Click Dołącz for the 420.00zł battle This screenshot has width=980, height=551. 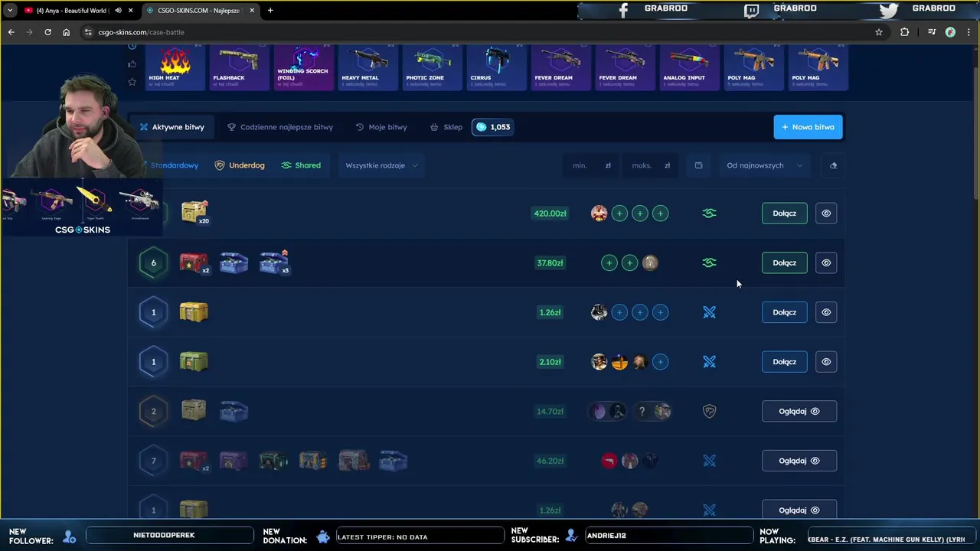[784, 214]
